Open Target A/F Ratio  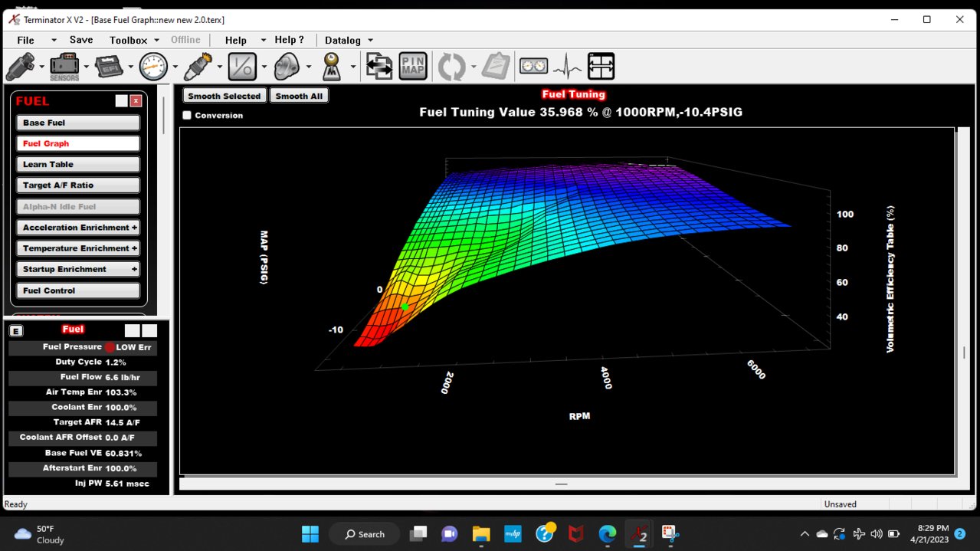[x=78, y=185]
